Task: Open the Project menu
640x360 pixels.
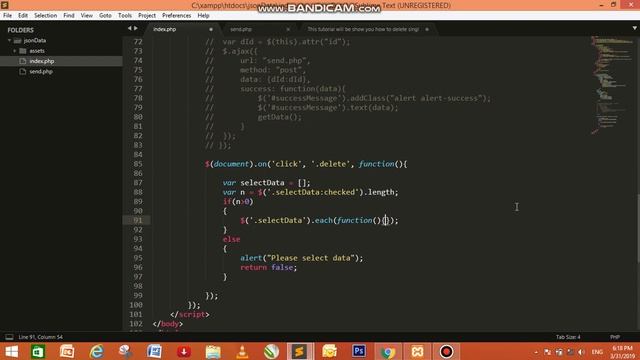Action: [x=147, y=16]
